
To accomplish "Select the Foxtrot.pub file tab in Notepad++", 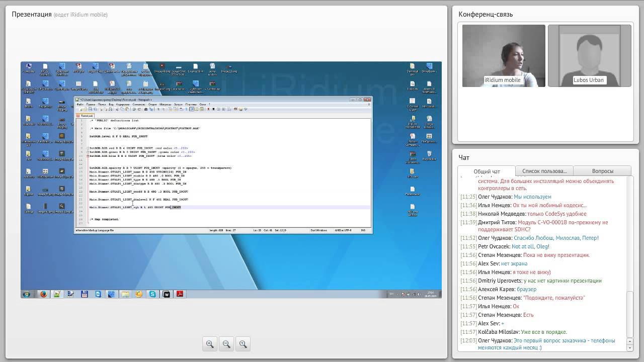I will pos(85,116).
